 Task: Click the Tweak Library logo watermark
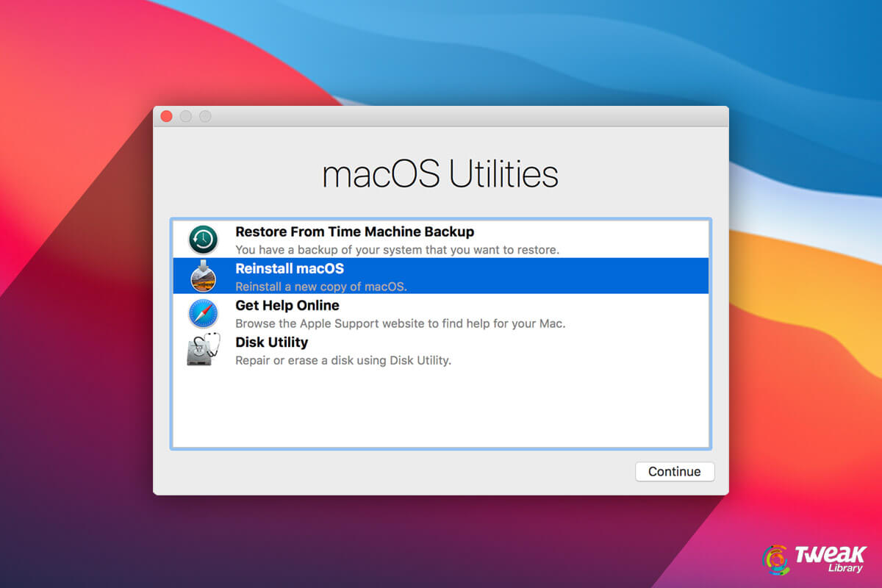click(814, 559)
